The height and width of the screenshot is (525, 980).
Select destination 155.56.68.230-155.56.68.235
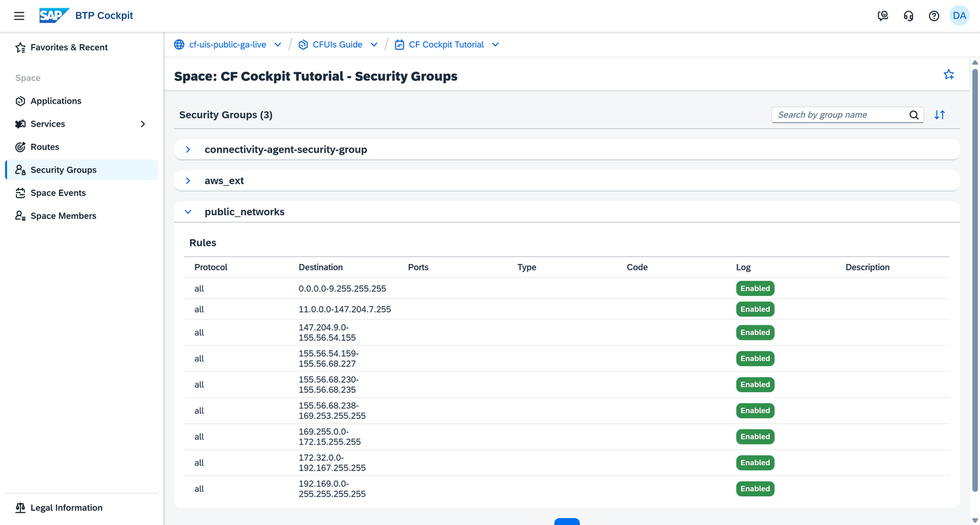(329, 385)
